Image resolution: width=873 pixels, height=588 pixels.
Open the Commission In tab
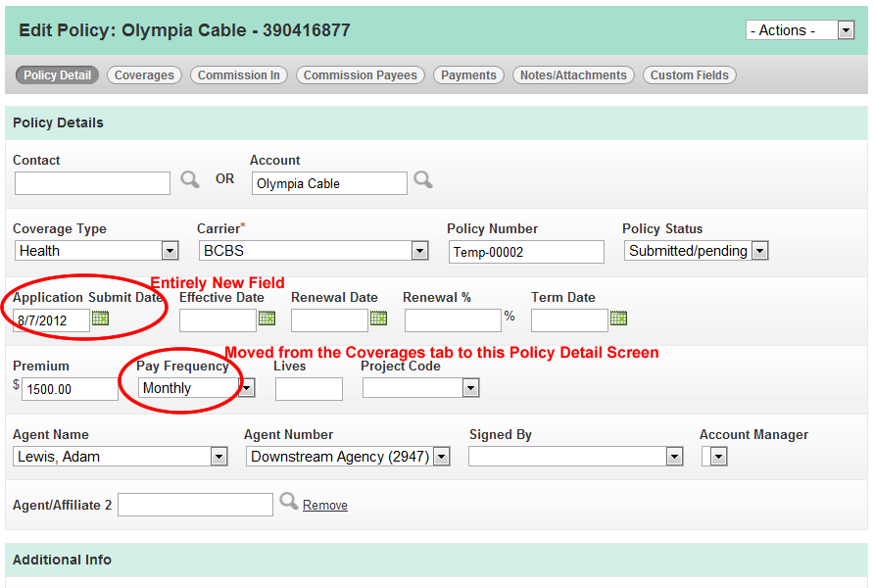tap(239, 75)
